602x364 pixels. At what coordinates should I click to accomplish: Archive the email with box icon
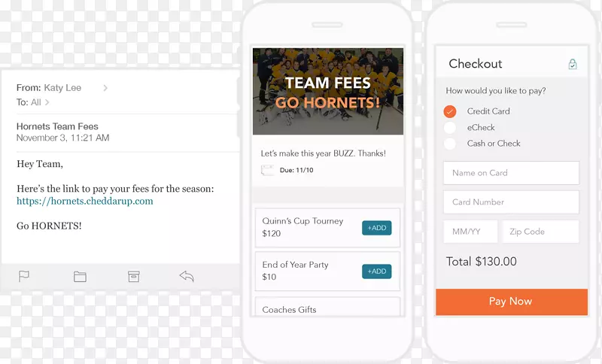click(134, 276)
